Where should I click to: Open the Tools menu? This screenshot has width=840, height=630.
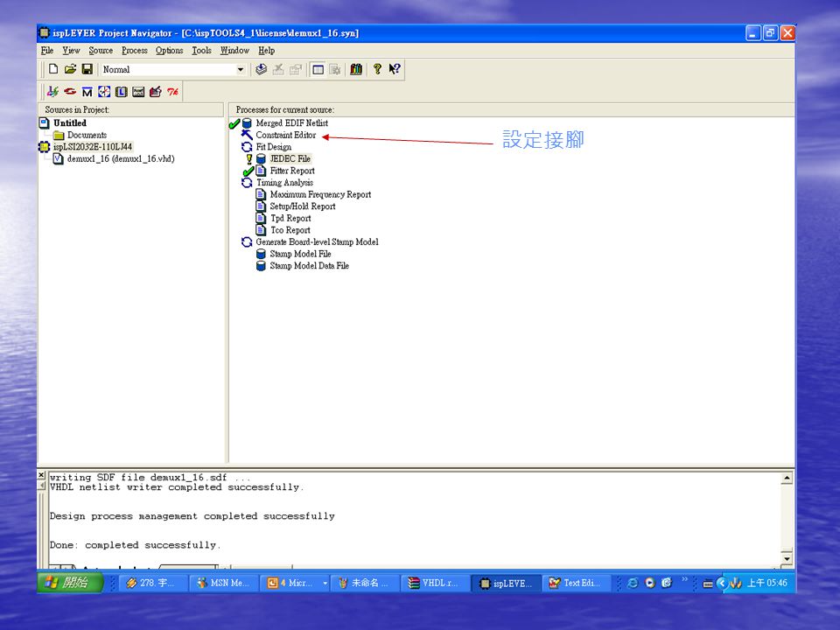click(201, 51)
